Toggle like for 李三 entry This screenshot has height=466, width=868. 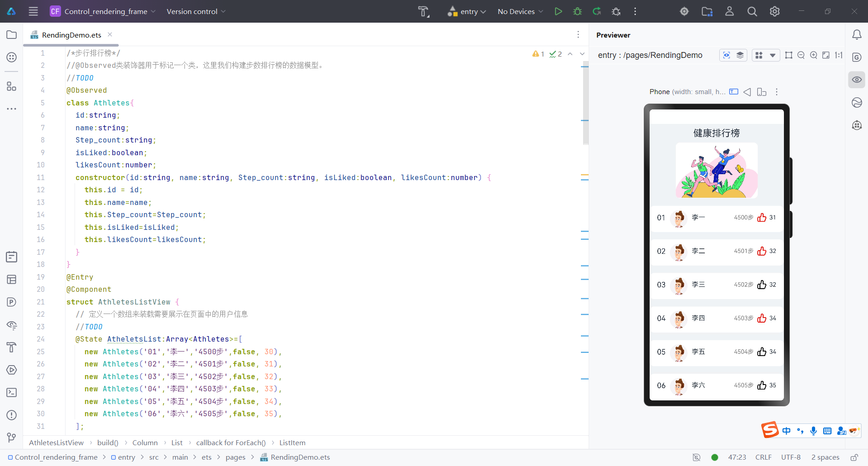762,285
